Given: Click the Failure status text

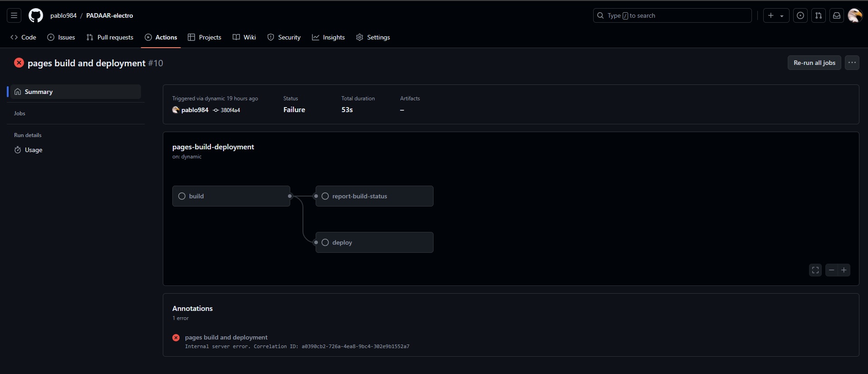Looking at the screenshot, I should point(294,110).
